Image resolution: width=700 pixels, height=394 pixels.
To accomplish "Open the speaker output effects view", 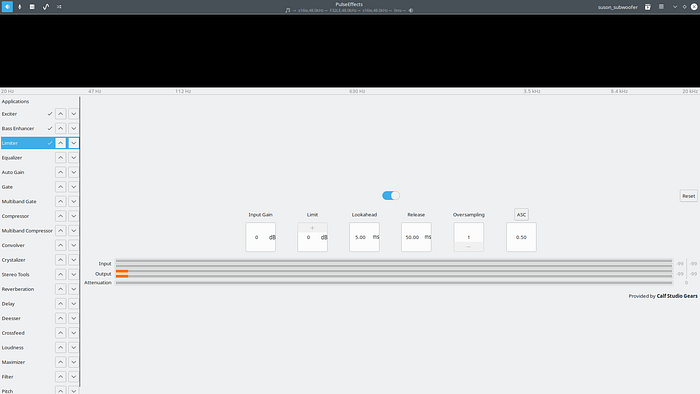I will [x=7, y=7].
